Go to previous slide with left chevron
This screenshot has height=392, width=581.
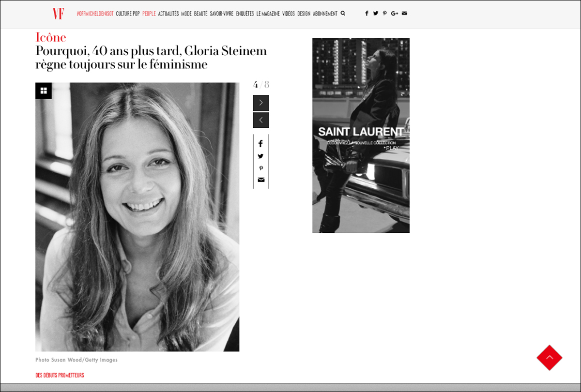[260, 120]
